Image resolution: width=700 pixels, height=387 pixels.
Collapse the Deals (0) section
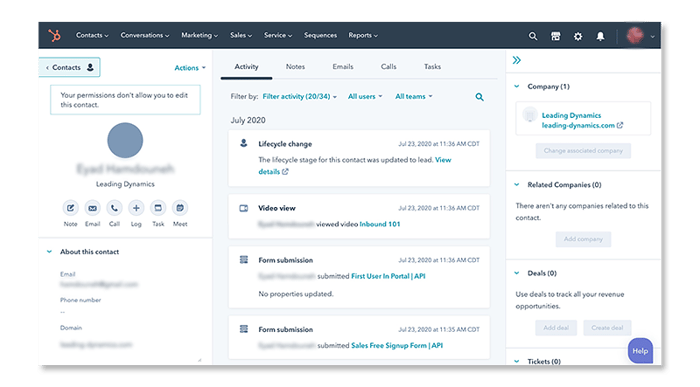pos(517,273)
